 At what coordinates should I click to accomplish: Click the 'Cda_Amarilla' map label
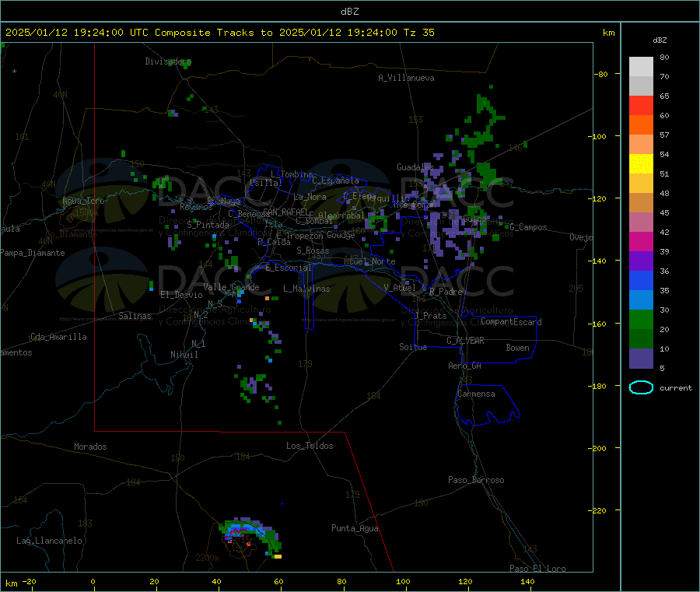(x=58, y=337)
